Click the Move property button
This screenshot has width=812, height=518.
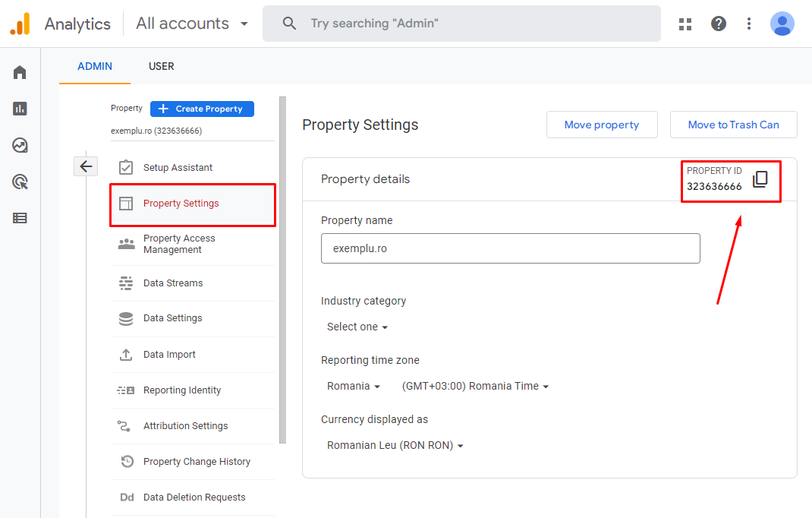point(601,125)
